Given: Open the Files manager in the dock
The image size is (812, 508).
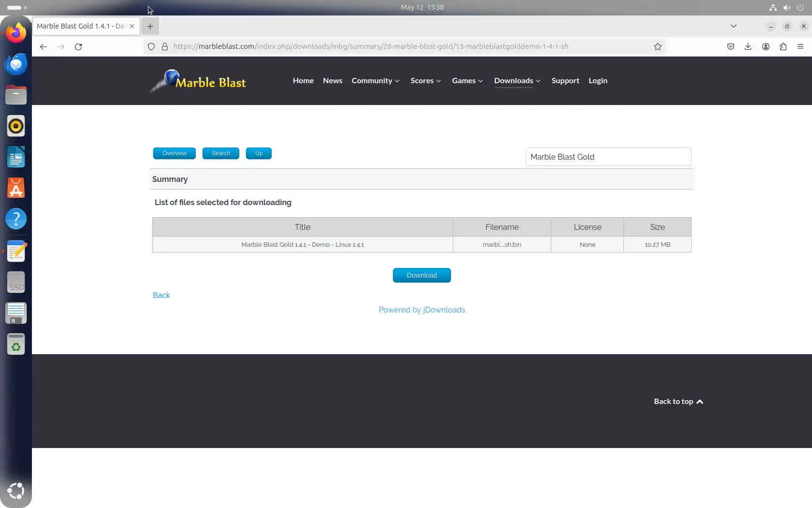Looking at the screenshot, I should pyautogui.click(x=16, y=95).
